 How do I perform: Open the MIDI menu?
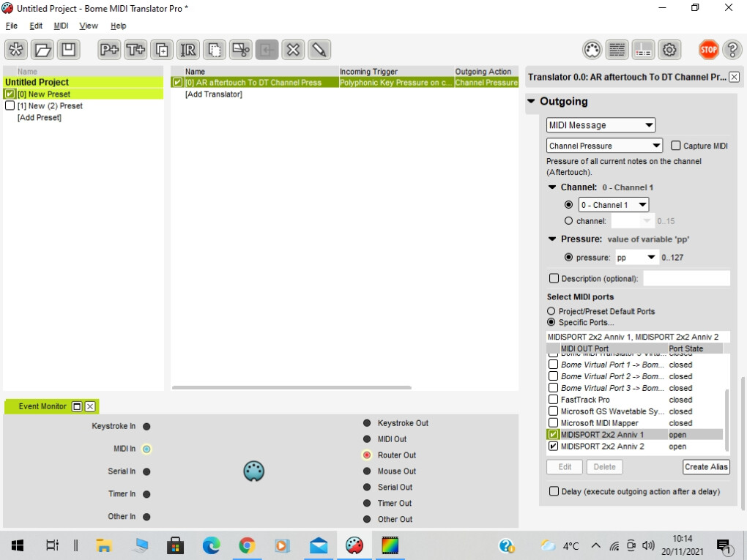coord(61,26)
